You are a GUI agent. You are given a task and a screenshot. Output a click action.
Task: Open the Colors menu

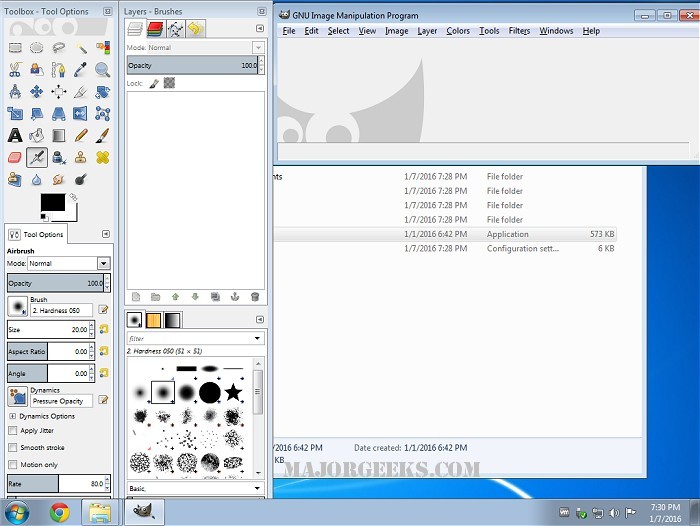458,31
